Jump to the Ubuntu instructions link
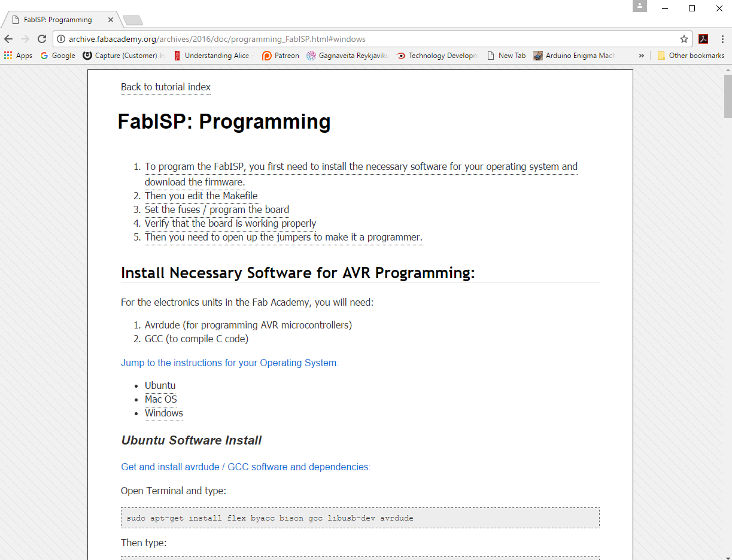This screenshot has width=732, height=560. (x=160, y=386)
